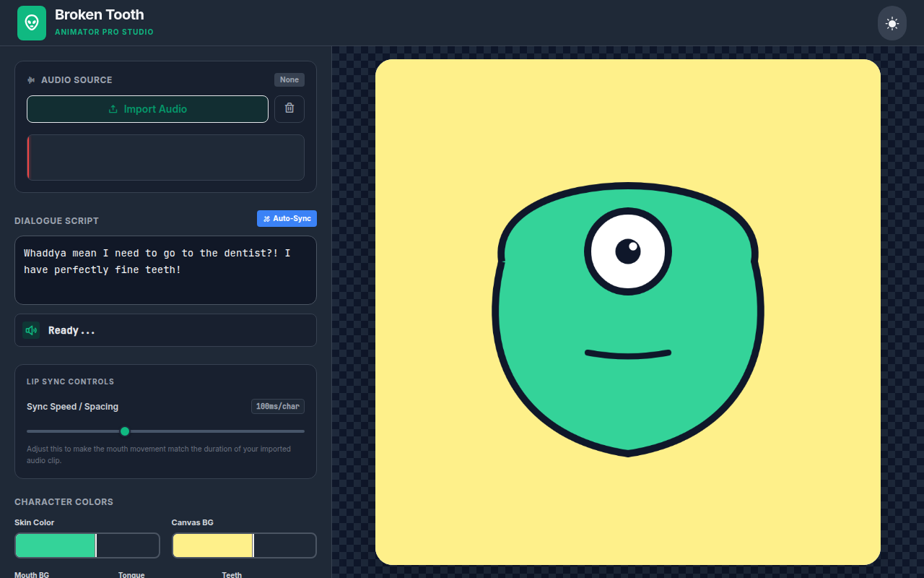This screenshot has width=924, height=578.
Task: Open the yellow Canvas BG color swatch
Action: point(213,545)
